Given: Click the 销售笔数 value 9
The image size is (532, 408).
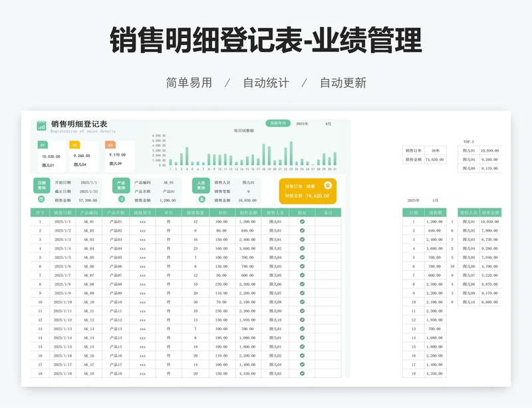Looking at the screenshot, I should tap(248, 191).
